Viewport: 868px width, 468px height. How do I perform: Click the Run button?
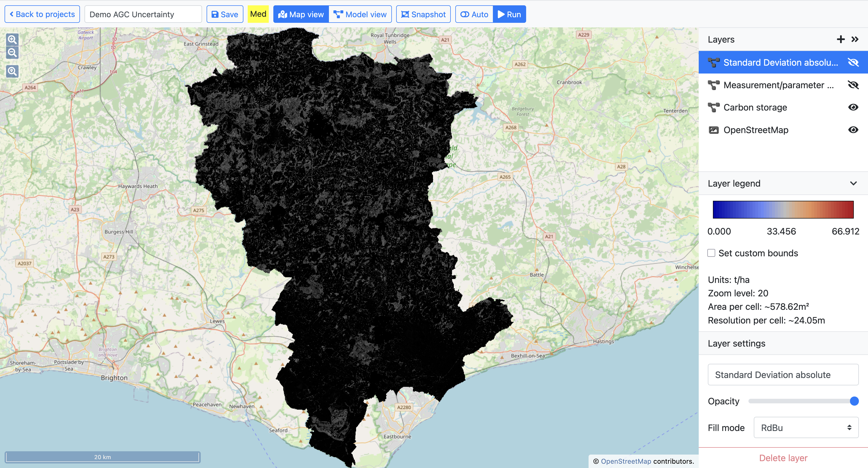point(509,14)
